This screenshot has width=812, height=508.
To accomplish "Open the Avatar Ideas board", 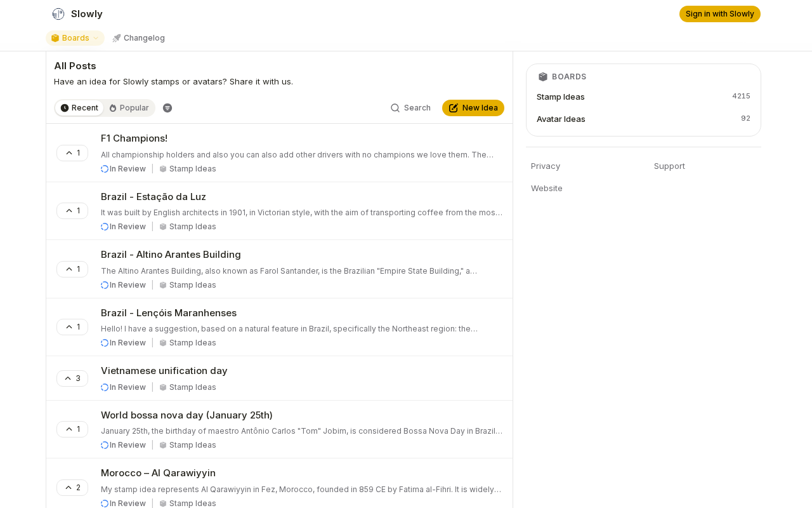I will 561,119.
